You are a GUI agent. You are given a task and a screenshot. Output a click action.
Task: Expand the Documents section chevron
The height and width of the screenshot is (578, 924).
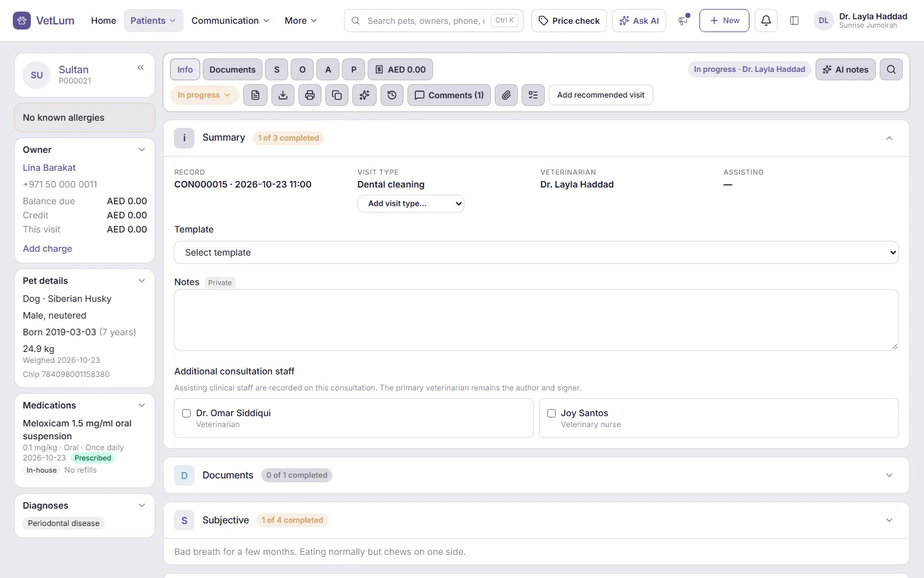tap(889, 475)
